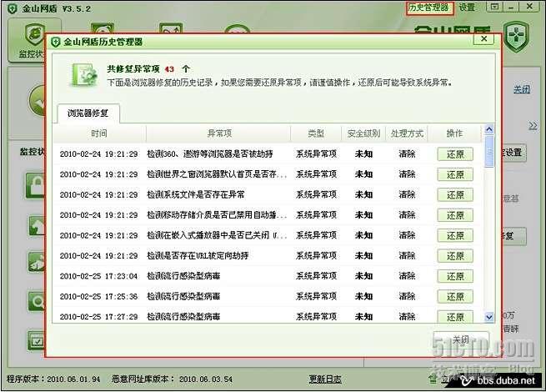
Task: Click 还原 for 检测在嵌入式播放器 row
Action: (x=455, y=235)
